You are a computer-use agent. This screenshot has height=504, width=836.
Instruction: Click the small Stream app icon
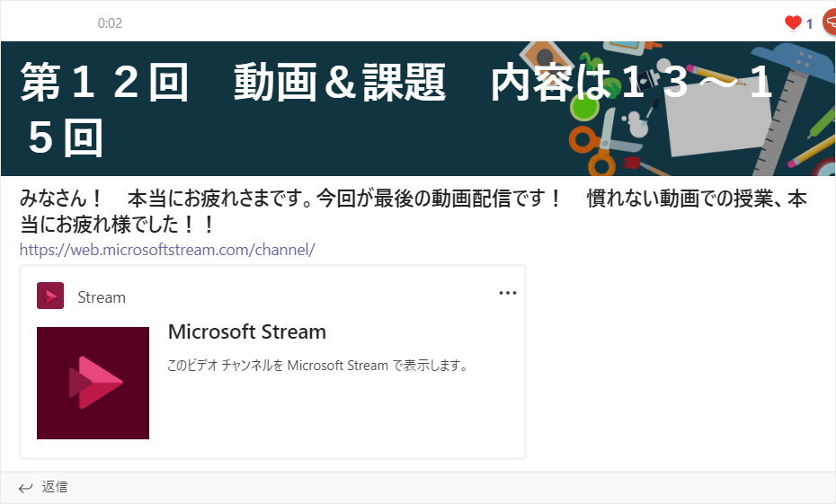50,296
